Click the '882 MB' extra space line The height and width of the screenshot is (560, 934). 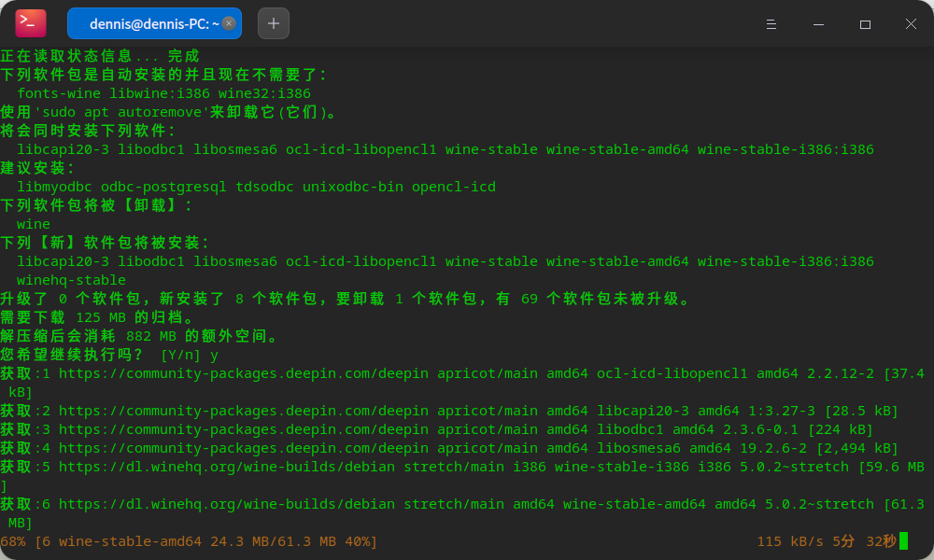tap(139, 336)
